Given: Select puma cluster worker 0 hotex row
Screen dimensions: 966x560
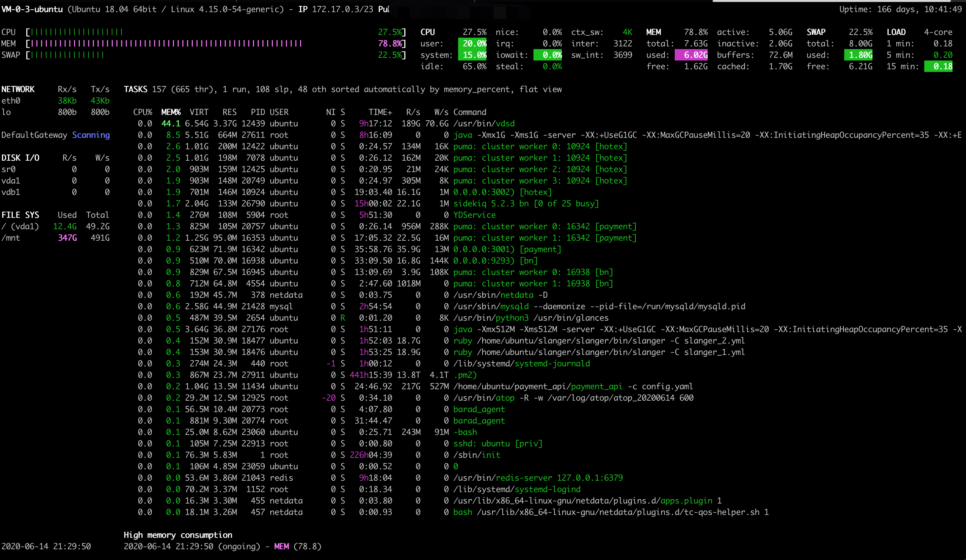Looking at the screenshot, I should click(382, 147).
